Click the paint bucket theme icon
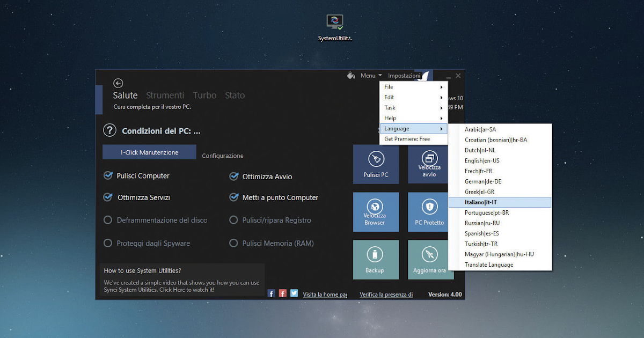The height and width of the screenshot is (338, 644). (x=351, y=76)
